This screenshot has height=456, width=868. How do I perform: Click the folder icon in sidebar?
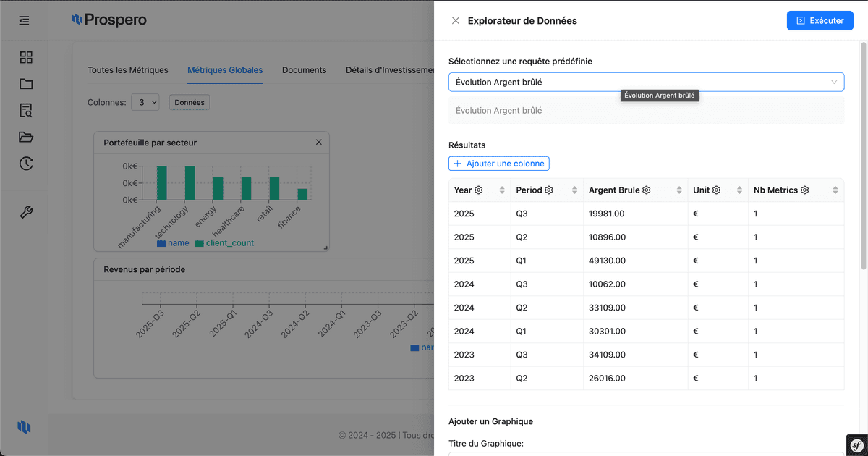click(x=26, y=84)
